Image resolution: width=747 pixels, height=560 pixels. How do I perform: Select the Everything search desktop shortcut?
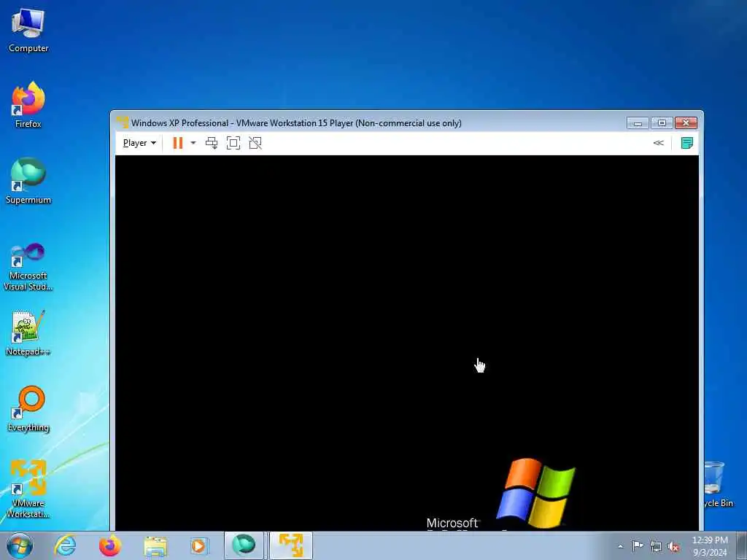click(28, 409)
